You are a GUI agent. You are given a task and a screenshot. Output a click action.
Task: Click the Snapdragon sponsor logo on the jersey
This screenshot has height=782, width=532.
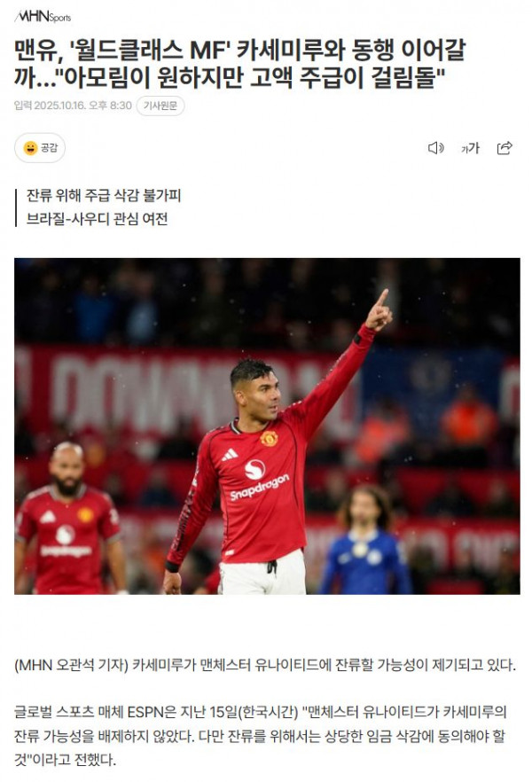click(x=259, y=480)
